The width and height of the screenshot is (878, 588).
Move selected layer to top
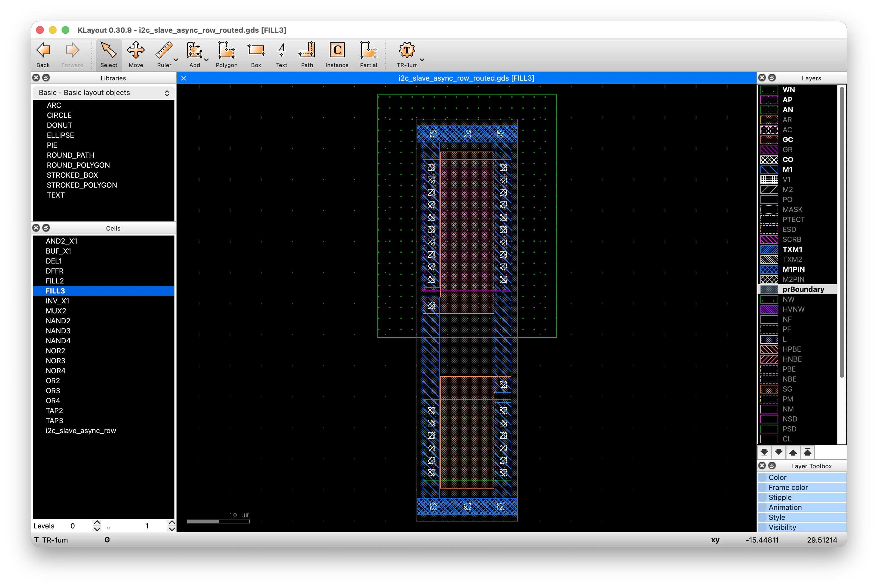(x=808, y=452)
